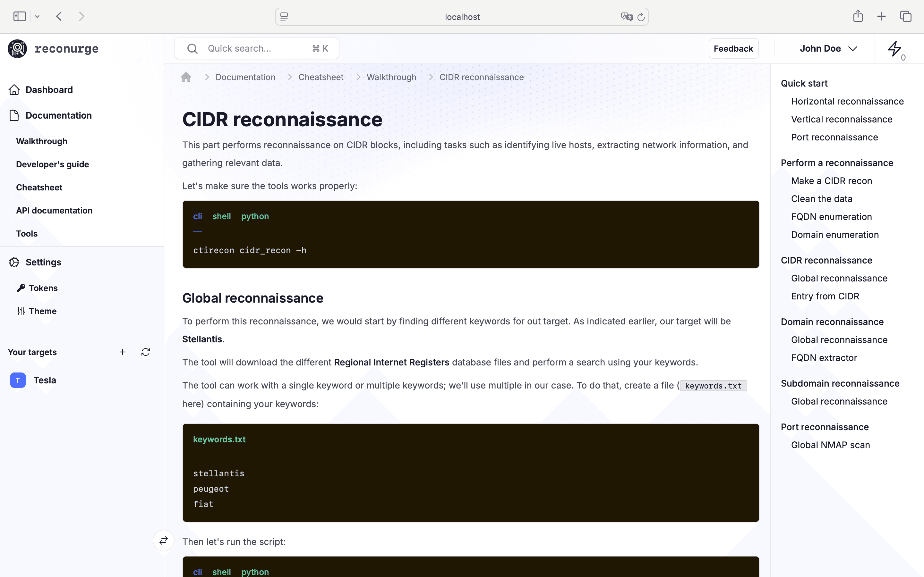
Task: Open the Tokens settings page
Action: pos(43,288)
